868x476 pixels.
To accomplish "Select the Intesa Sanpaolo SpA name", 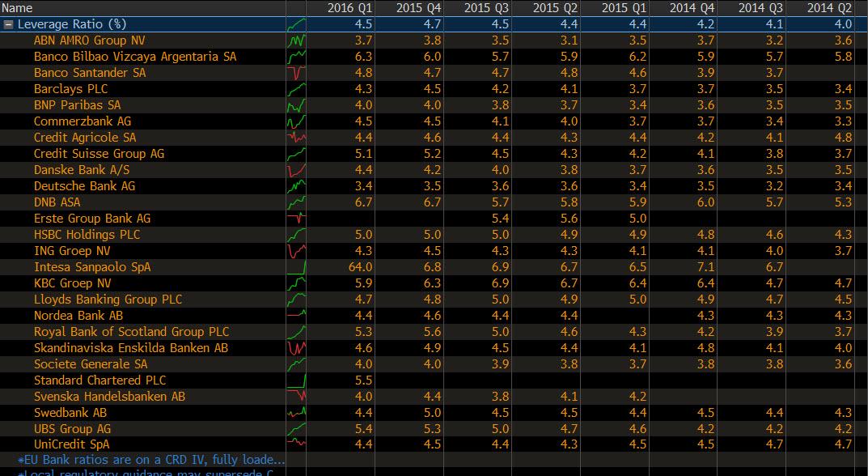I will tap(92, 267).
